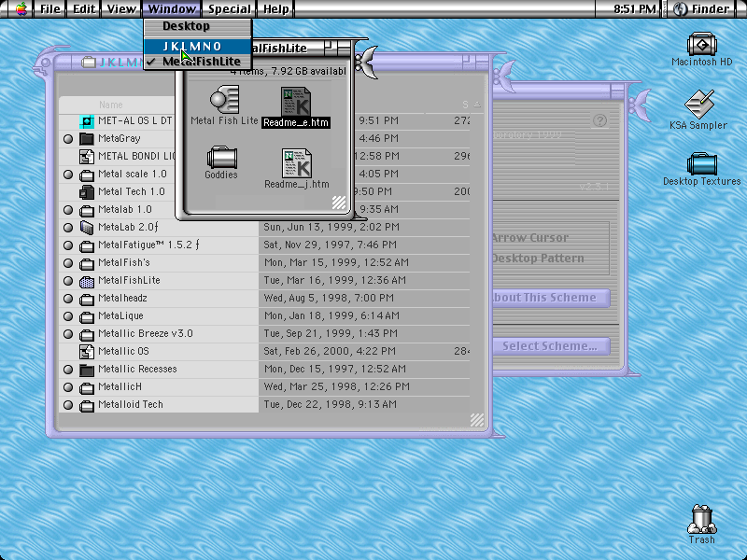This screenshot has height=560, width=747.
Task: Choose MetalFishLite in Window menu
Action: point(198,62)
